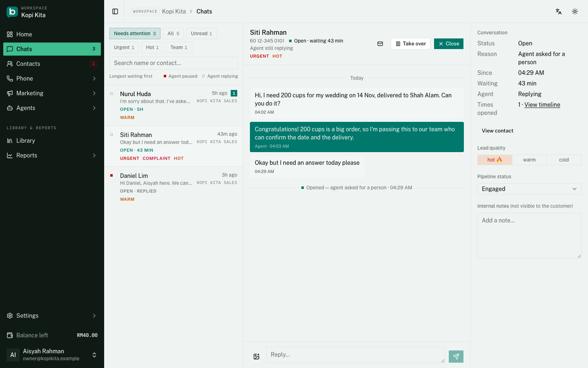Select the Needs attention filter tab

click(x=135, y=34)
